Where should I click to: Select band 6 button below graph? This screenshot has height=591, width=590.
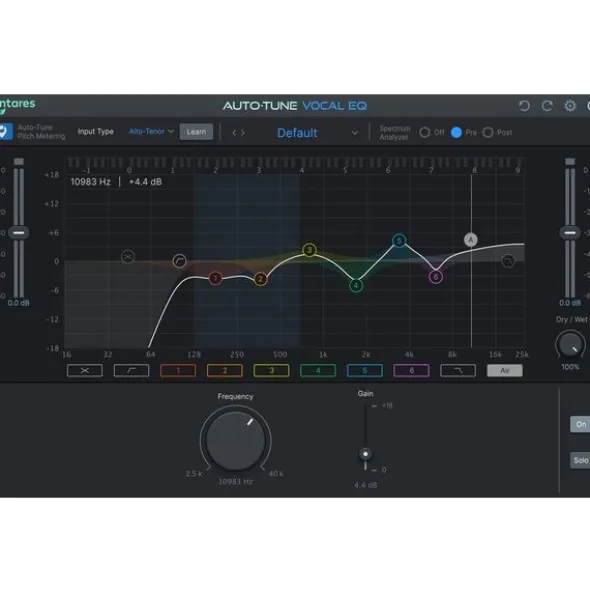tap(411, 371)
